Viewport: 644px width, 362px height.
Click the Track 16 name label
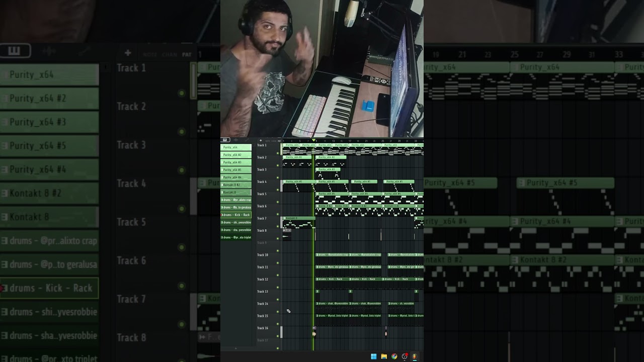coord(263,328)
